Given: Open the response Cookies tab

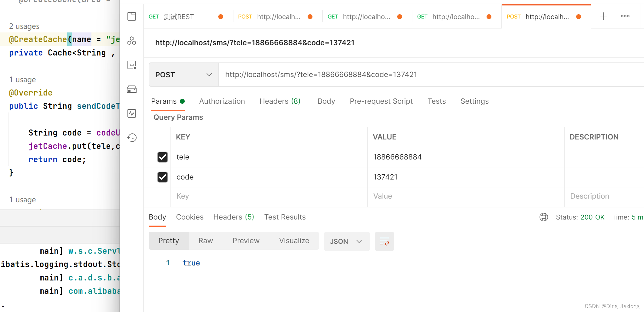Looking at the screenshot, I should tap(190, 217).
